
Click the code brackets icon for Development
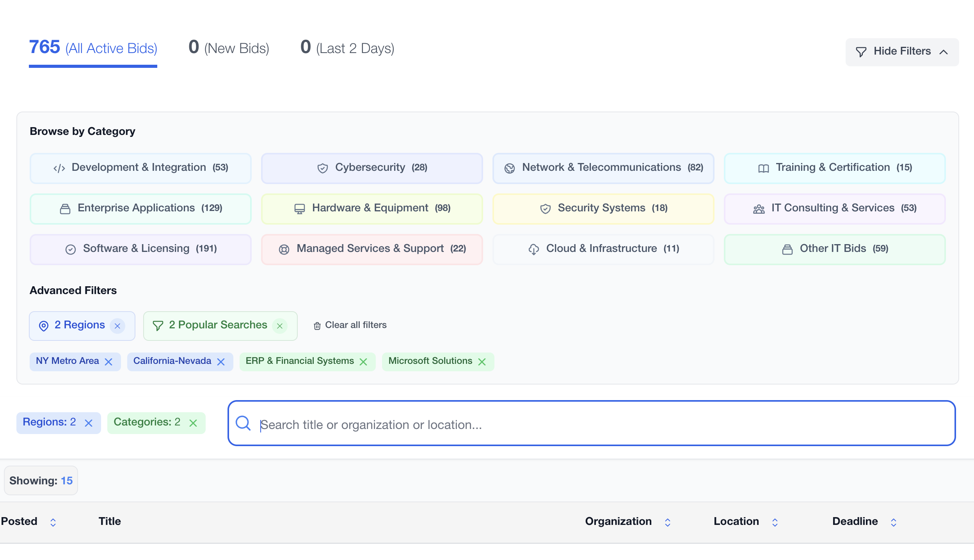coord(59,168)
